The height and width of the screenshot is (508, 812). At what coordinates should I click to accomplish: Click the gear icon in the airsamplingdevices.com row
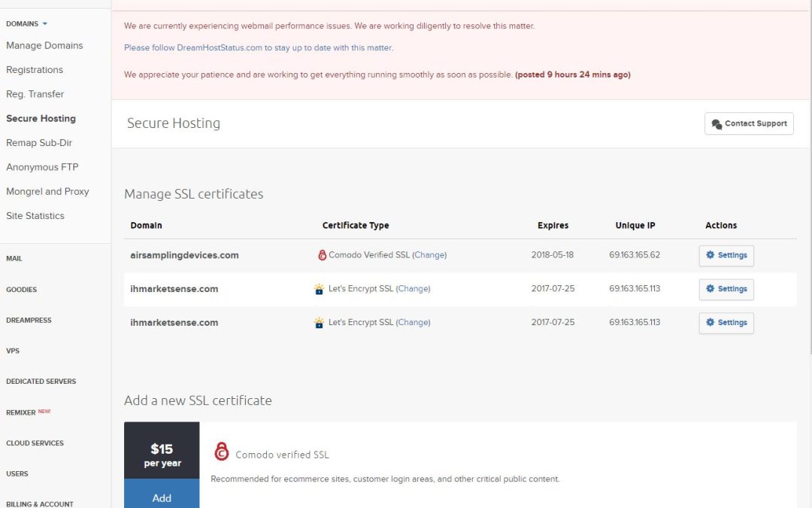(x=710, y=255)
